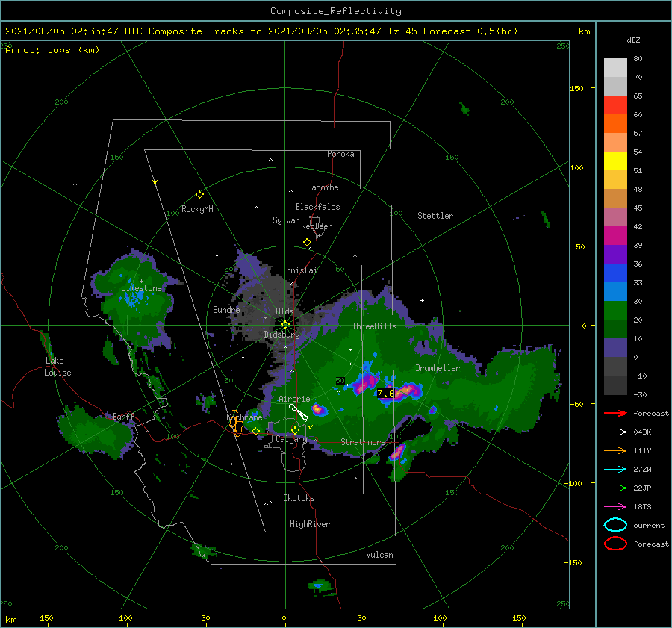Click yellow diamond marker above Calgary label

[x=295, y=430]
